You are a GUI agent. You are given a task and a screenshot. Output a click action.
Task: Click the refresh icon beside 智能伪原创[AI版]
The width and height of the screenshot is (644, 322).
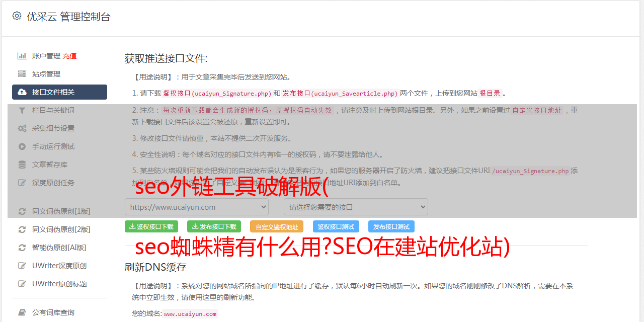point(22,248)
